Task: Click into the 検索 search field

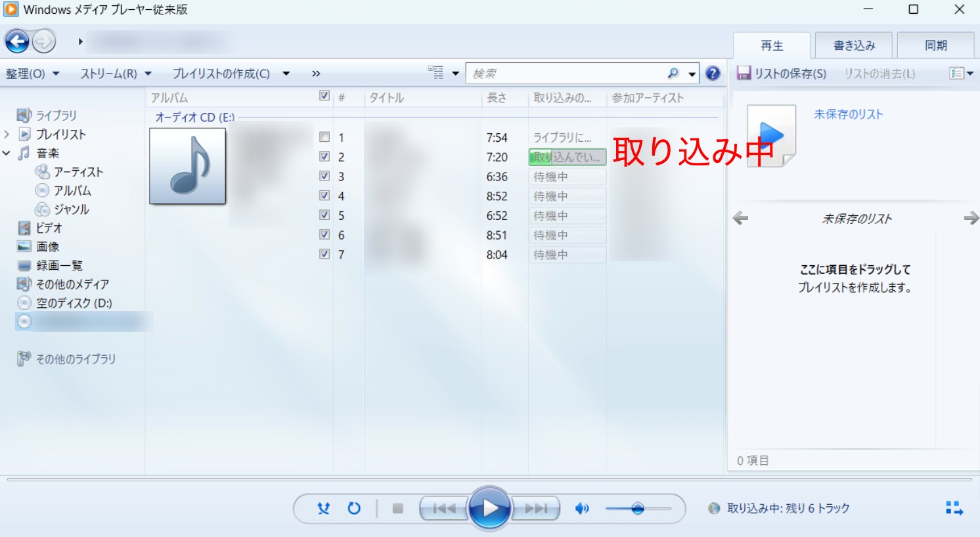Action: coord(566,74)
